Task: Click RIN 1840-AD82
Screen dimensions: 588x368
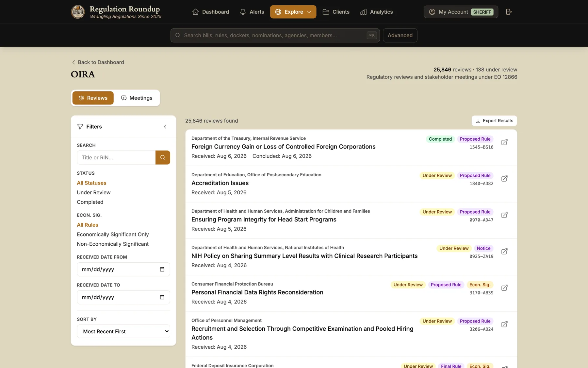Action: (482, 184)
